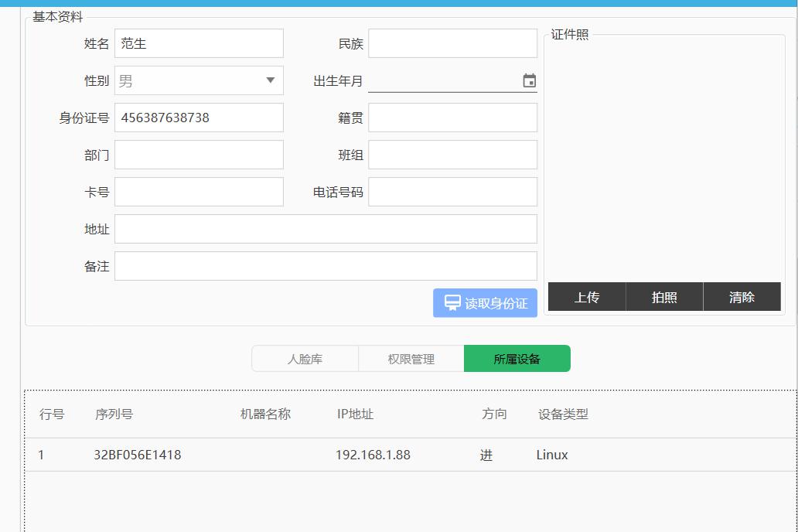Click the 卡号 input box

tap(199, 192)
